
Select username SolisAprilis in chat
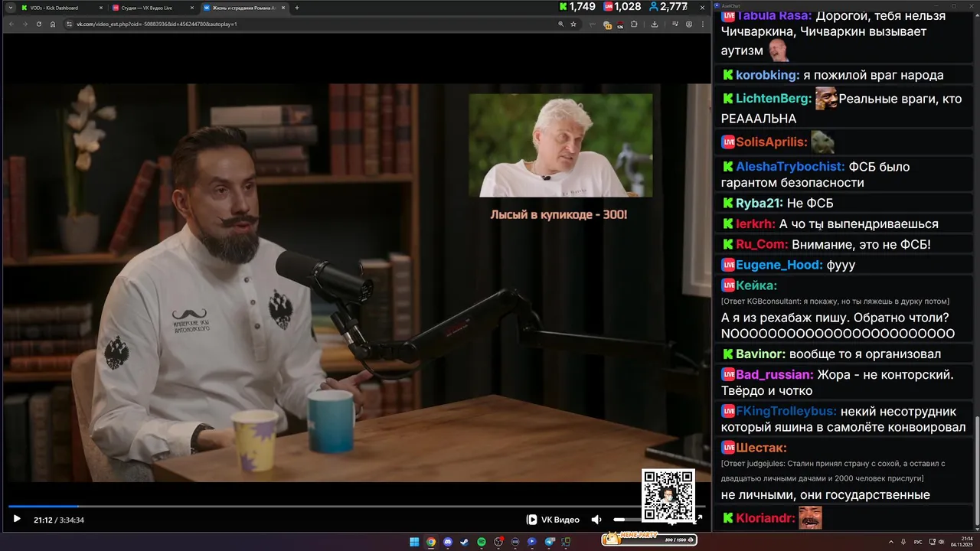[772, 142]
